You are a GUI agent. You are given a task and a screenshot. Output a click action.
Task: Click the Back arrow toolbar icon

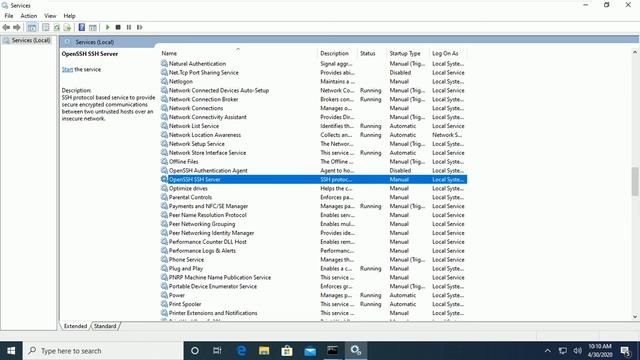point(6,27)
